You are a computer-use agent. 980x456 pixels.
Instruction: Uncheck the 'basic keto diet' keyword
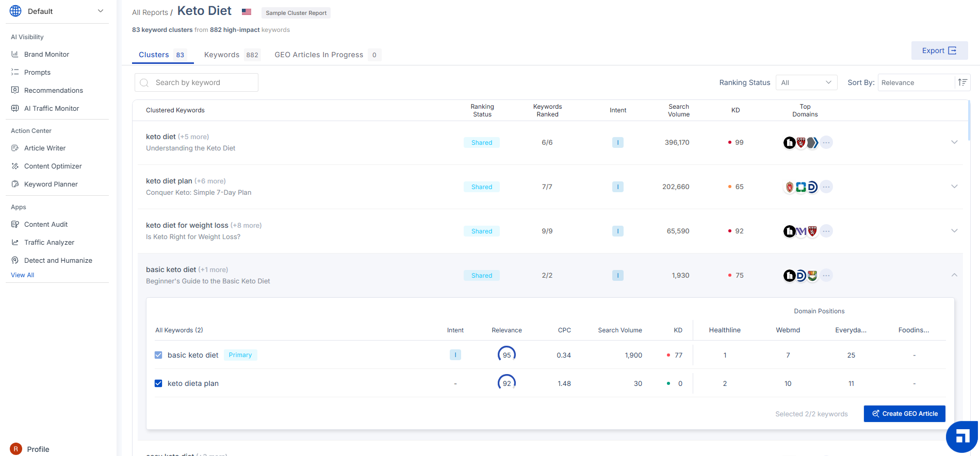pos(158,355)
